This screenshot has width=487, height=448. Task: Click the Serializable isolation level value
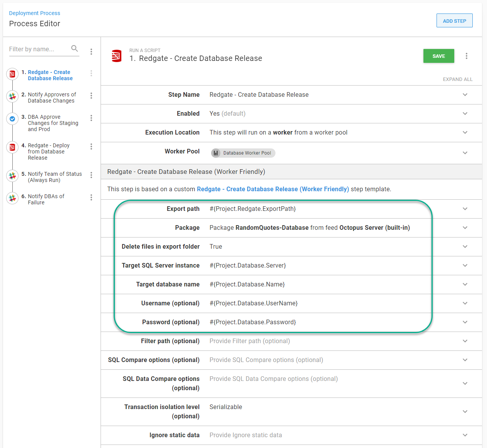226,407
